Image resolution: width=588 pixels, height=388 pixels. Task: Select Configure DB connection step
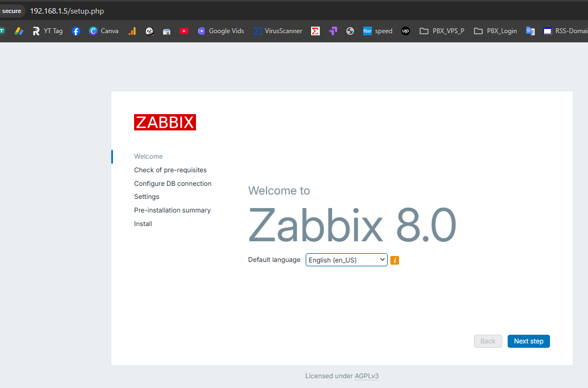coord(173,184)
